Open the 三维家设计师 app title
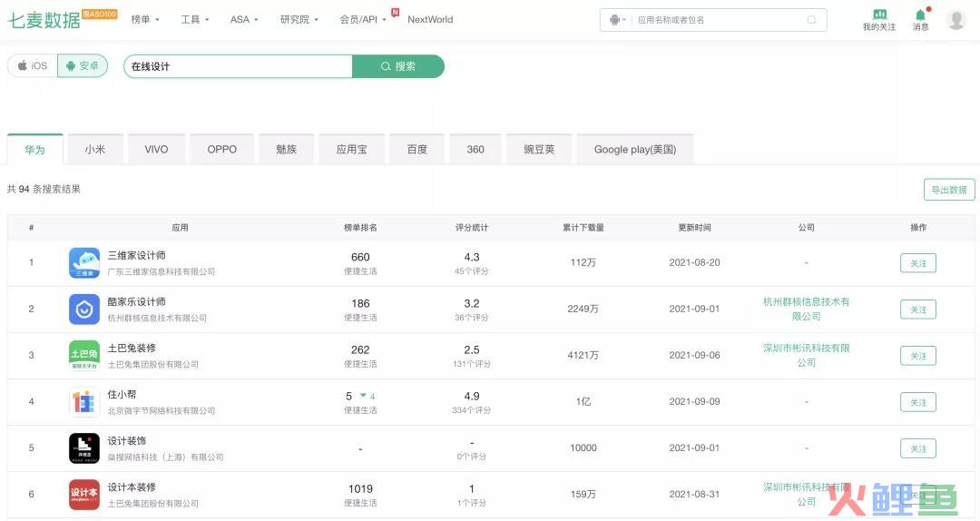Image resolution: width=980 pixels, height=521 pixels. click(x=136, y=255)
